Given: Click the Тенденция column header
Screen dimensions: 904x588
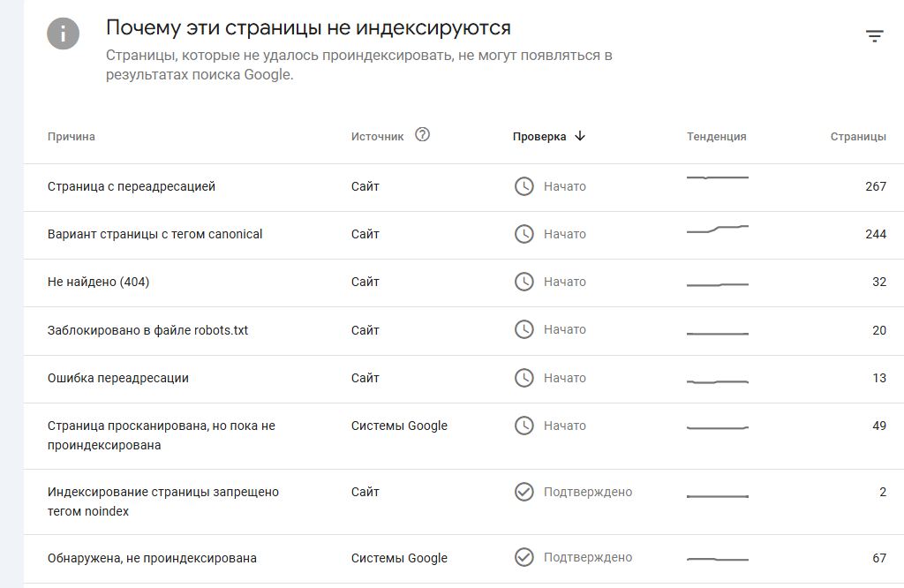Looking at the screenshot, I should 717,137.
